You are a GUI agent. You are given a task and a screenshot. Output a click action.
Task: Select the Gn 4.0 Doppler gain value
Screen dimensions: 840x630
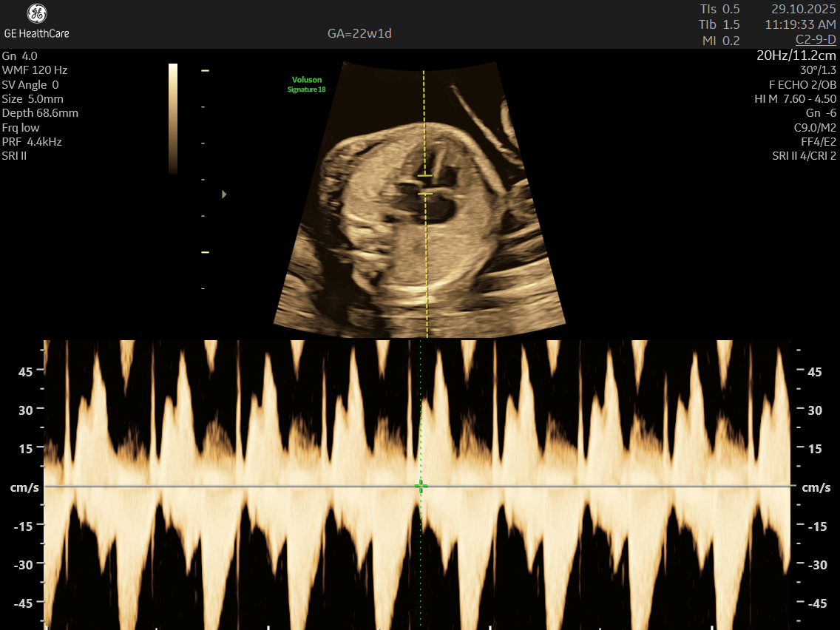click(20, 56)
